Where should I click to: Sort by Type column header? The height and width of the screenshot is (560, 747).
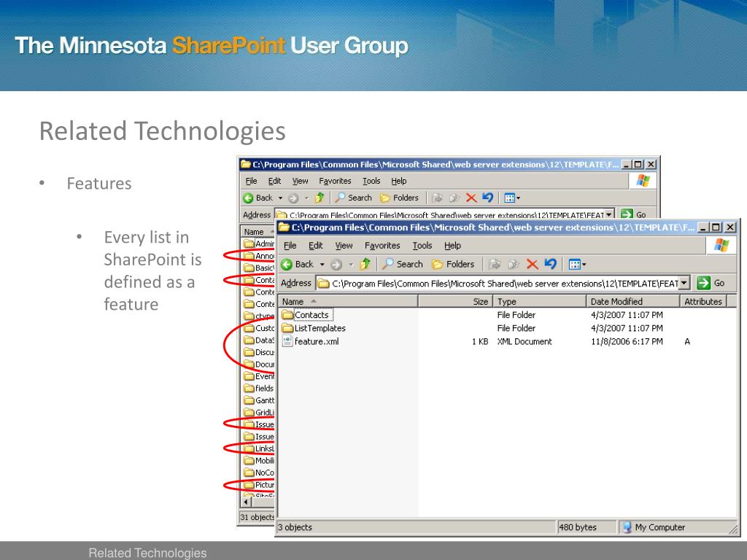539,301
